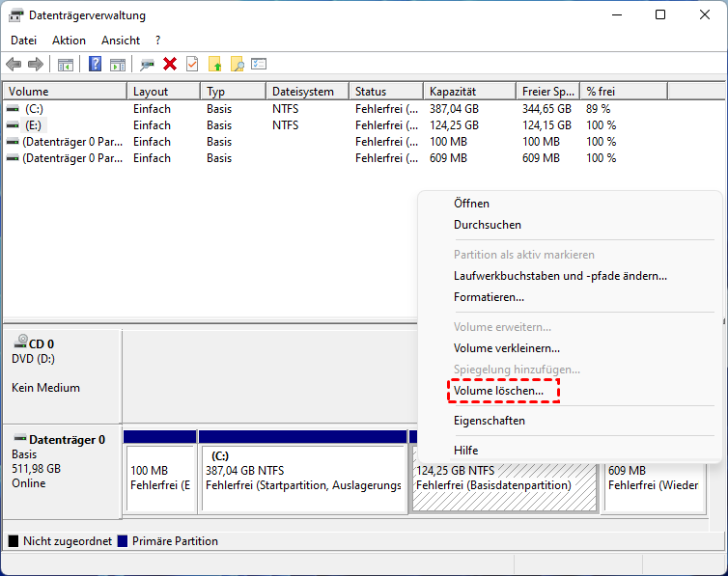
Task: Select the (C:) 387,04 GB NTFS partition block
Action: pos(303,479)
